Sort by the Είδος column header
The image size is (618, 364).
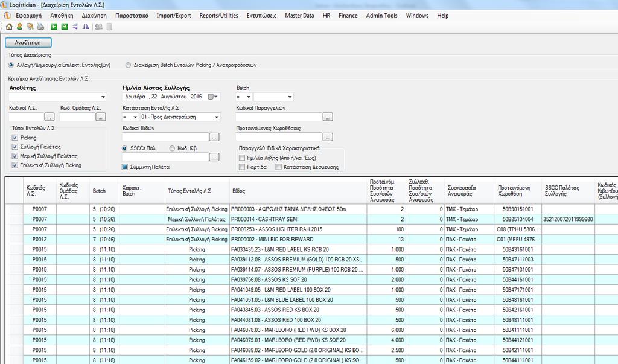(x=298, y=191)
